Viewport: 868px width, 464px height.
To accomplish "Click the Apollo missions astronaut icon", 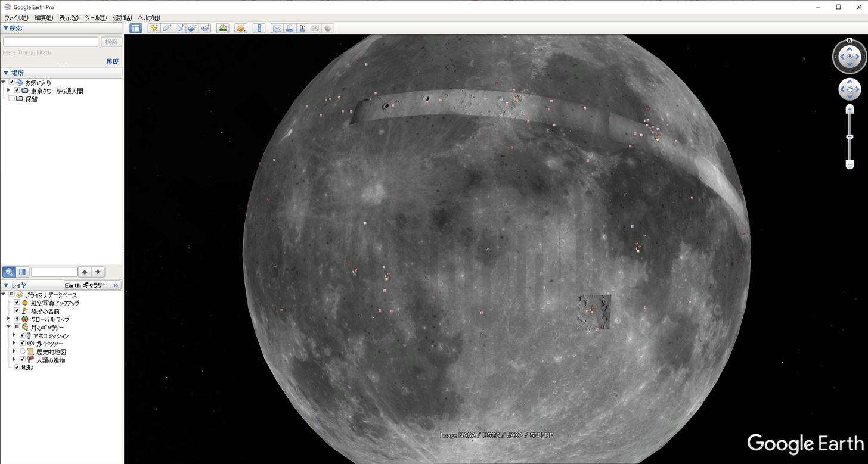I will pos(29,335).
